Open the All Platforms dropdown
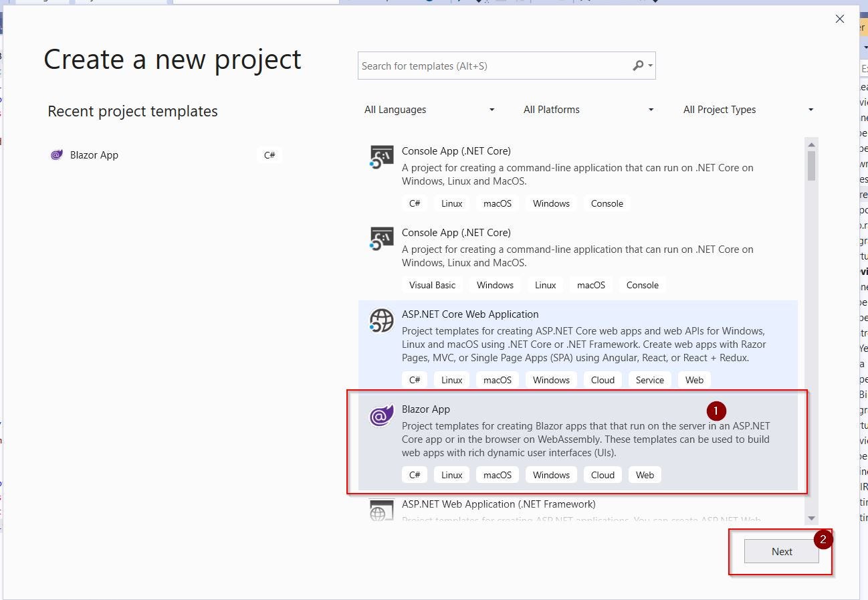The image size is (868, 600). pyautogui.click(x=588, y=109)
